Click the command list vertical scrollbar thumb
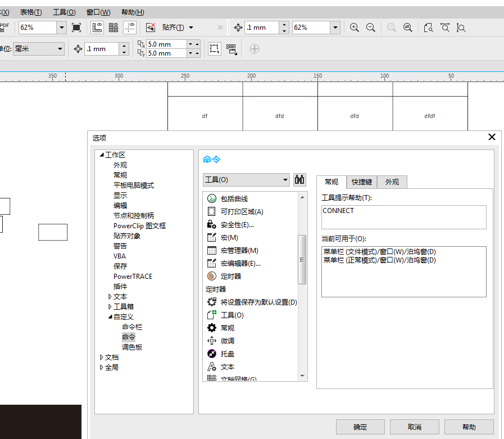Screen dimensions: 504x439 point(302,260)
